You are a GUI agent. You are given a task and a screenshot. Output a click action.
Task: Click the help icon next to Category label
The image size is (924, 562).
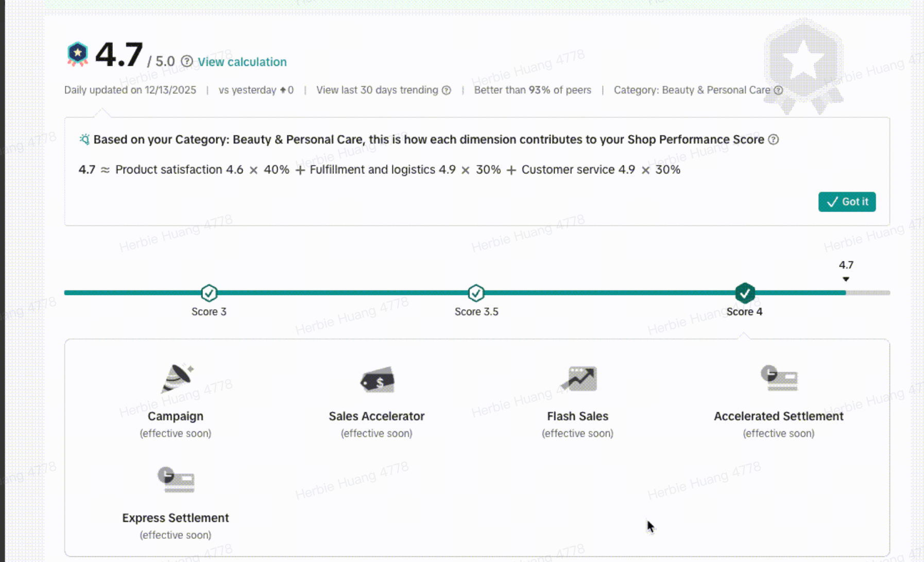point(778,91)
